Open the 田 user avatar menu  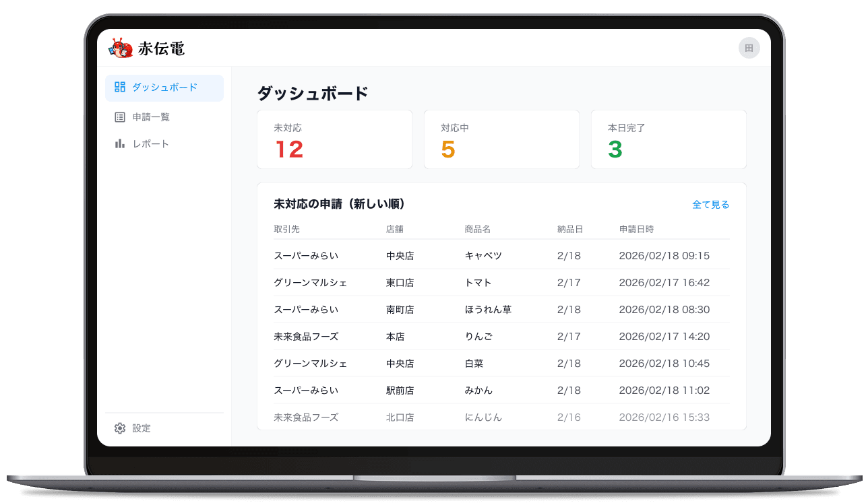point(749,48)
